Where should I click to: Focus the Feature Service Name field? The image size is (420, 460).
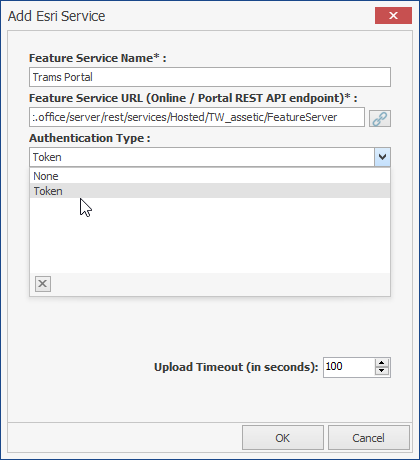(210, 77)
